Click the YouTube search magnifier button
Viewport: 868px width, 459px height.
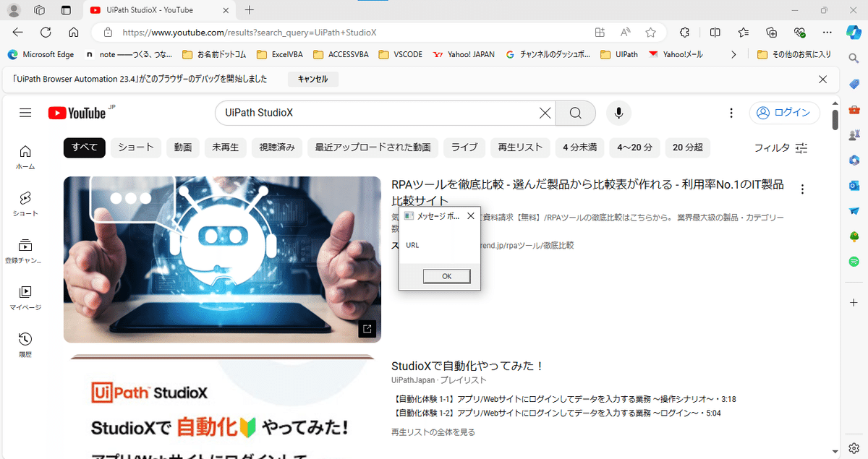click(576, 113)
